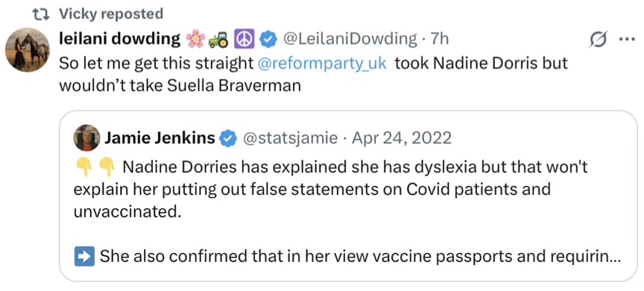
Task: Click the 7h timestamp on the post
Action: pos(439,39)
